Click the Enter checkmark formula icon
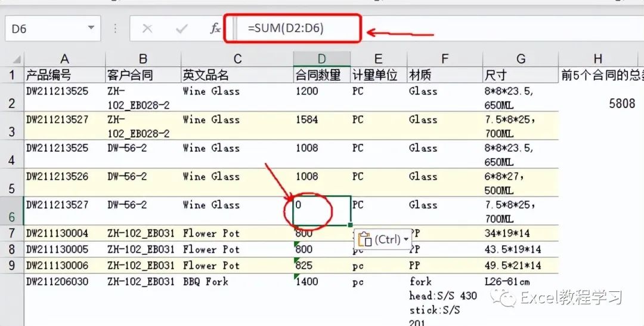This screenshot has height=326, width=644. tap(182, 28)
